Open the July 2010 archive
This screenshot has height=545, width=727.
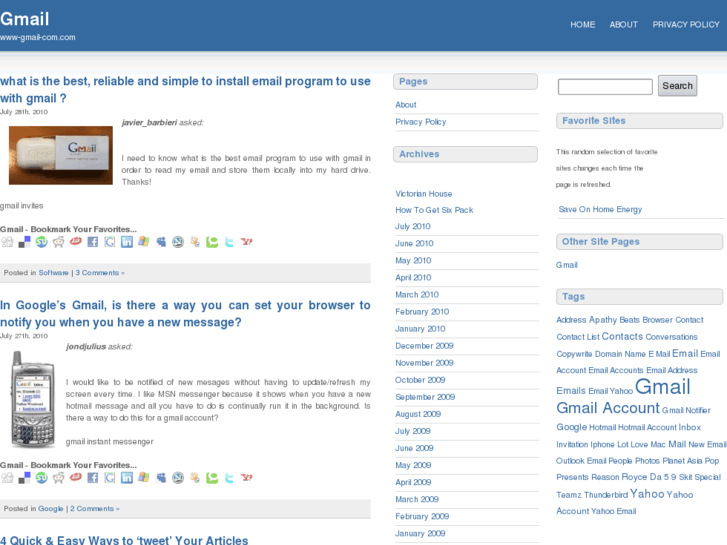click(x=413, y=226)
